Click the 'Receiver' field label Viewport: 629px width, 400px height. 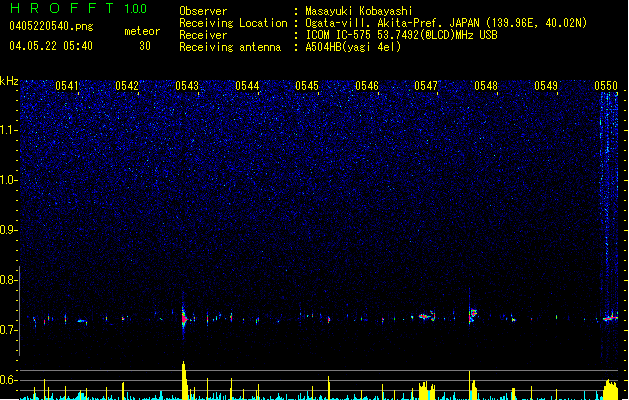click(203, 35)
